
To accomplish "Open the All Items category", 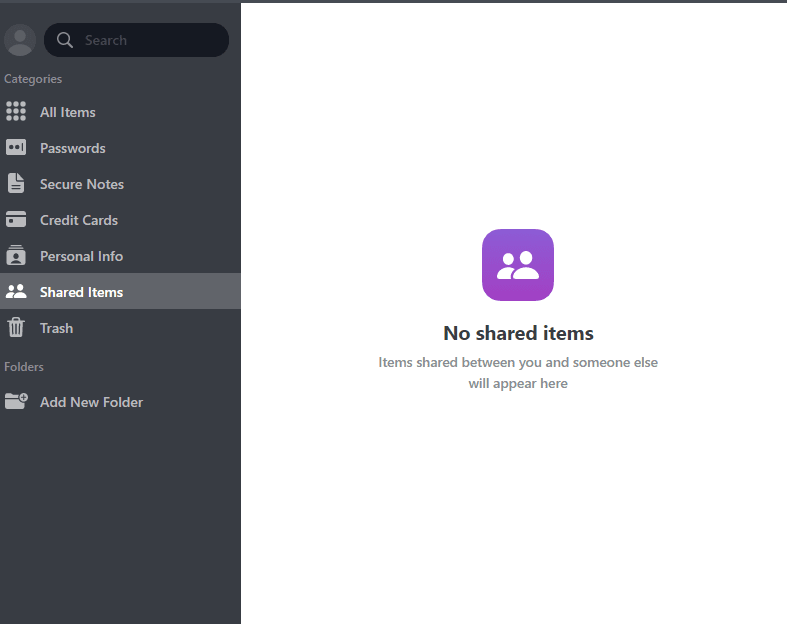I will tap(120, 112).
